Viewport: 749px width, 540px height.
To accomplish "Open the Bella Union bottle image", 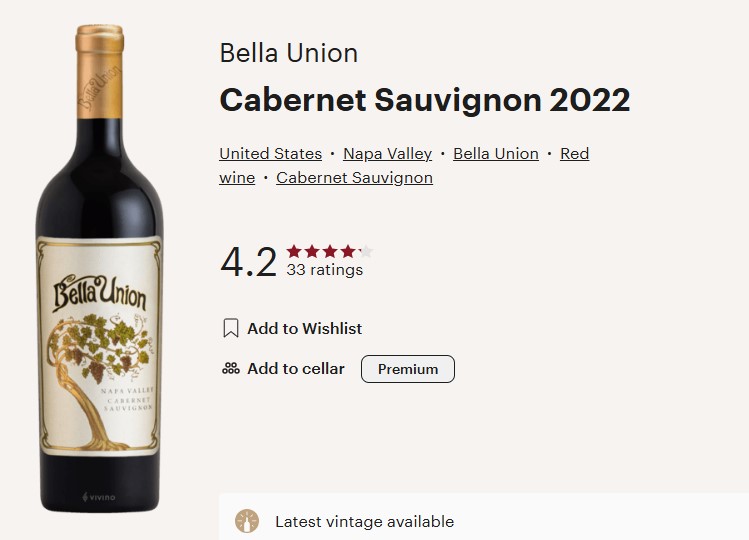I will click(x=100, y=268).
